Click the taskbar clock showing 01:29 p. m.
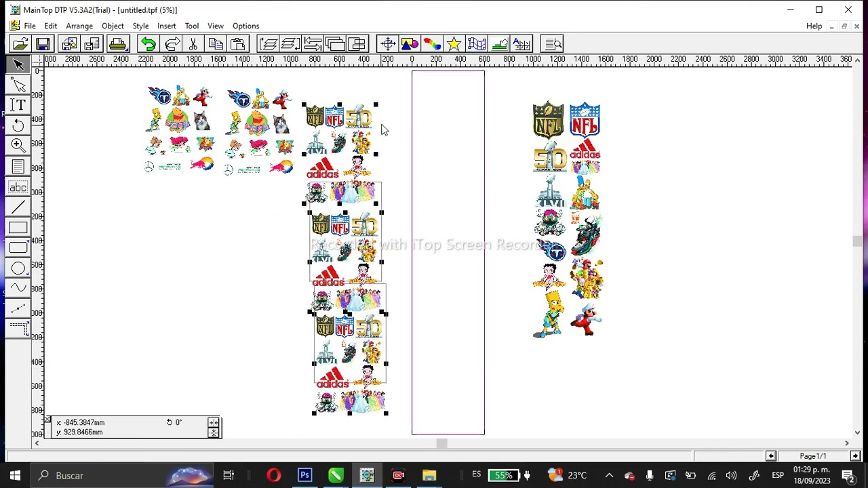 [x=811, y=475]
